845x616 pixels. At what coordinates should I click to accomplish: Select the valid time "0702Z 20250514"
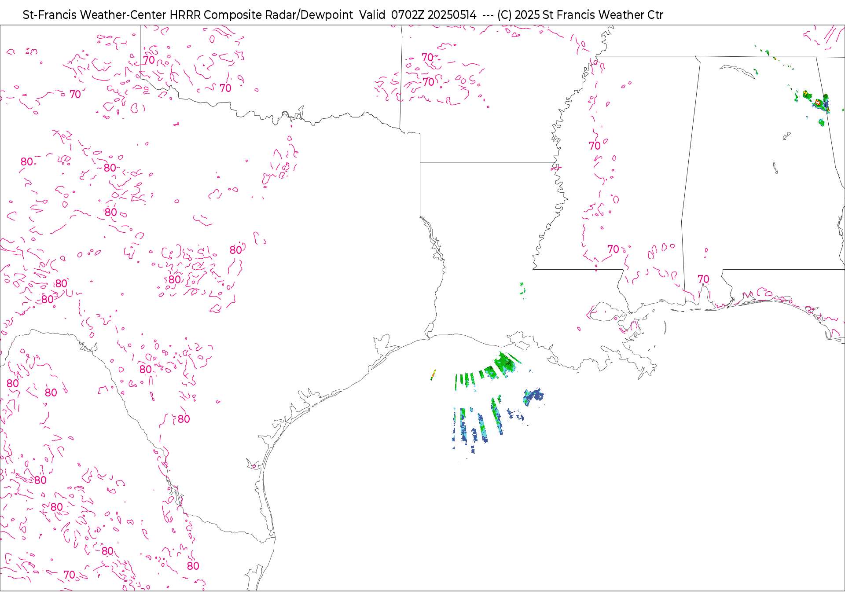click(x=434, y=15)
